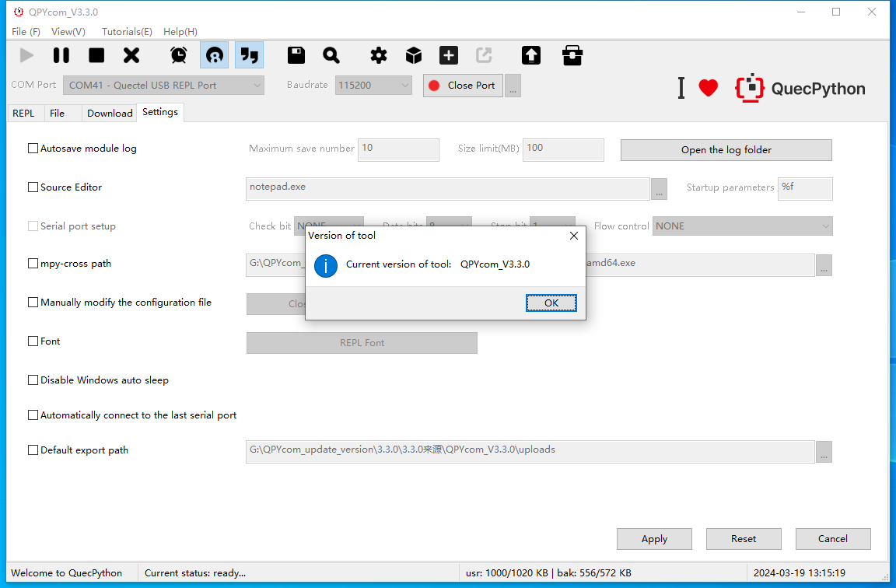Click the 'Current status: ready...' status text

tap(195, 573)
